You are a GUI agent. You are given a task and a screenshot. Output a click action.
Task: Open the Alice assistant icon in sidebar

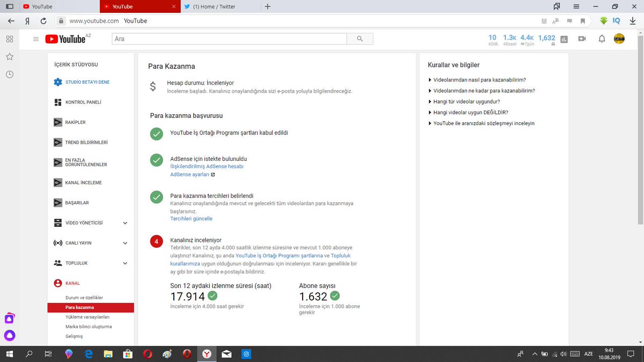click(x=9, y=336)
